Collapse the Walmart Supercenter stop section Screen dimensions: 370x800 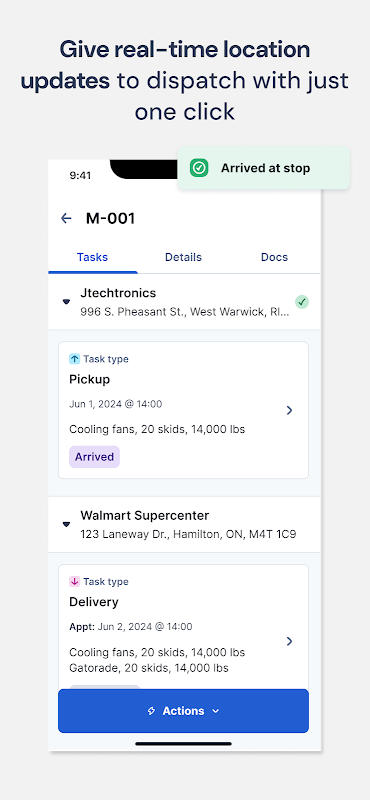click(66, 524)
